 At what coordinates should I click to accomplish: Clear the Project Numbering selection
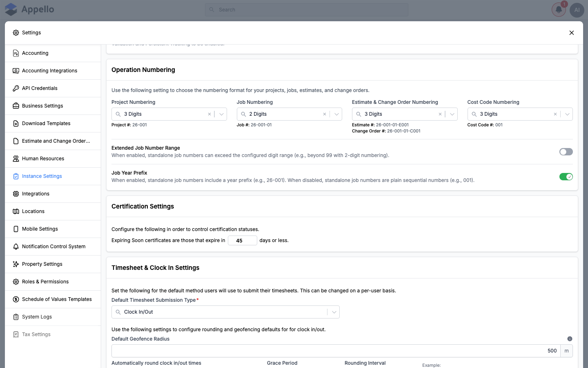(x=209, y=114)
